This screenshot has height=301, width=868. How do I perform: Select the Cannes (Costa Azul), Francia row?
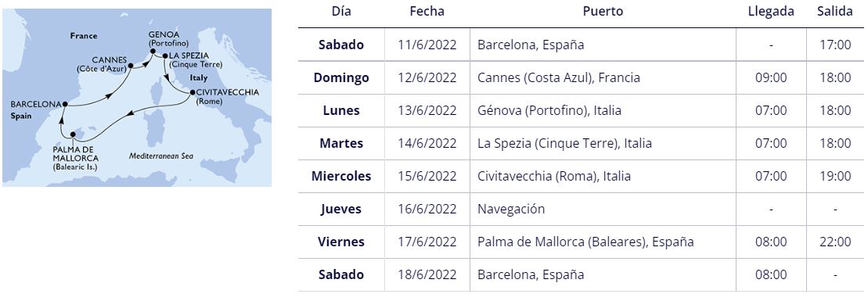pos(582,77)
